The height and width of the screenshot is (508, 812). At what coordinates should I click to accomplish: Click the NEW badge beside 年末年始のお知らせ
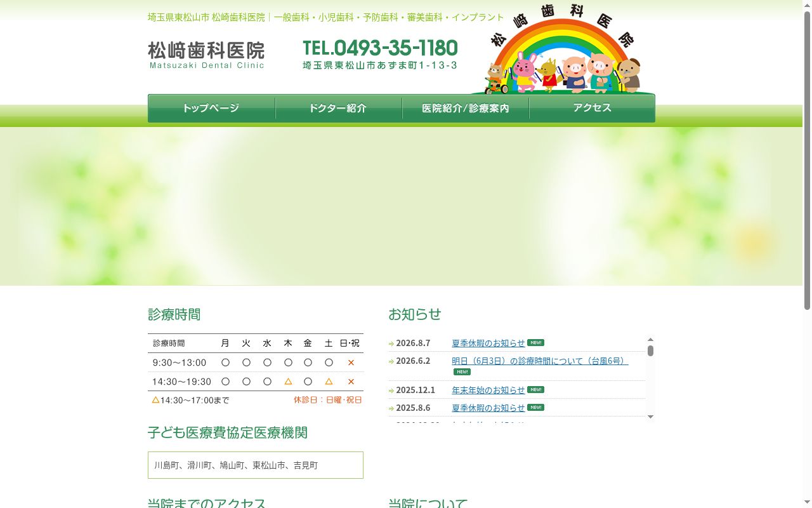pyautogui.click(x=535, y=390)
